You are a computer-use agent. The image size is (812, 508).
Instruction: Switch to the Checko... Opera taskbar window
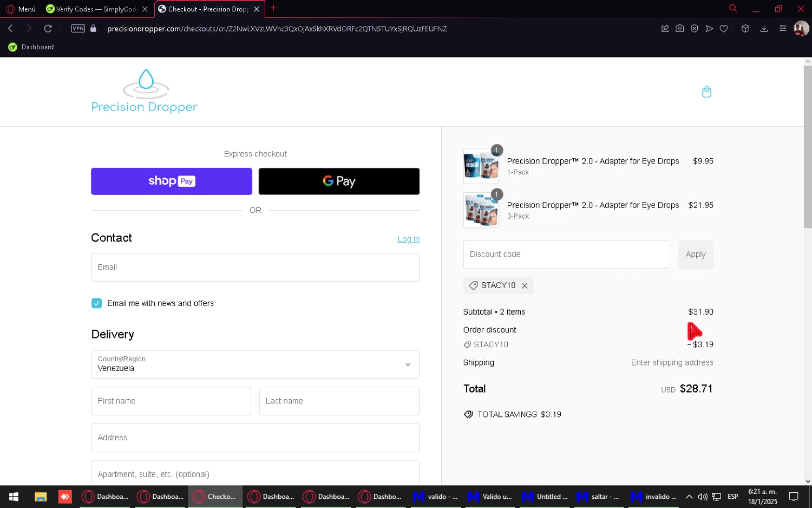click(x=215, y=497)
